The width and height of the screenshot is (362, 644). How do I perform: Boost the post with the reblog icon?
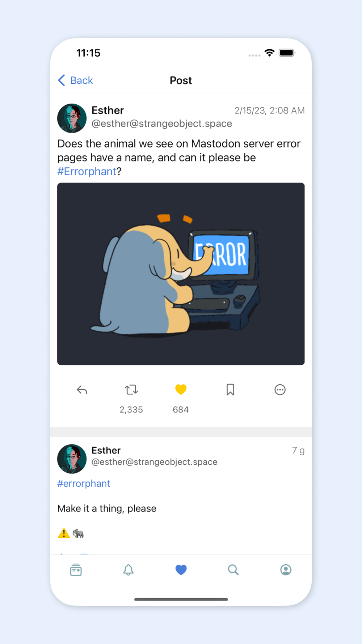(x=131, y=390)
